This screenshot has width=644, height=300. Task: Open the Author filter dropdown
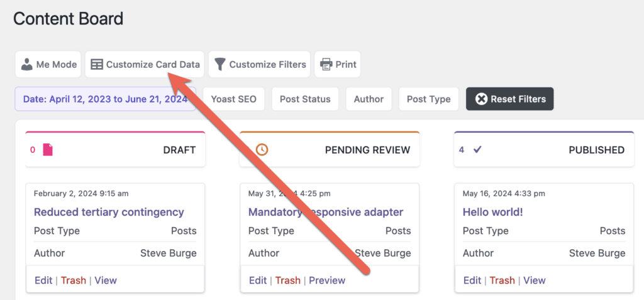coord(369,99)
